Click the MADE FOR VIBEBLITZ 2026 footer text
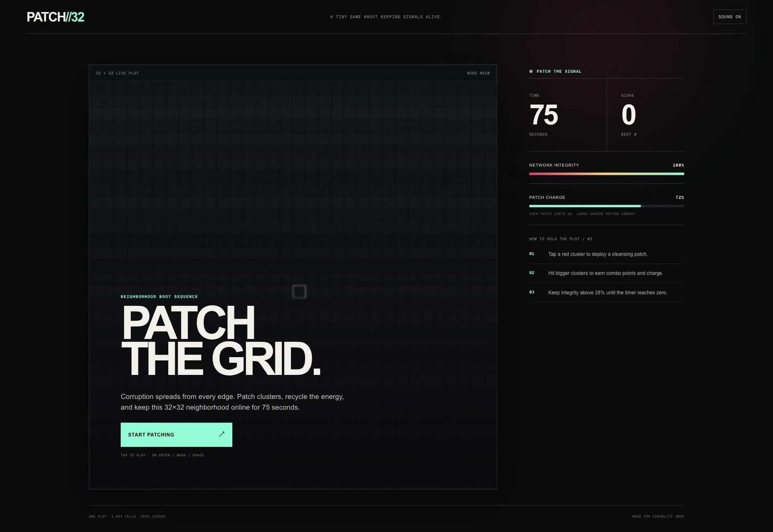Viewport: 773px width, 532px height. point(658,516)
